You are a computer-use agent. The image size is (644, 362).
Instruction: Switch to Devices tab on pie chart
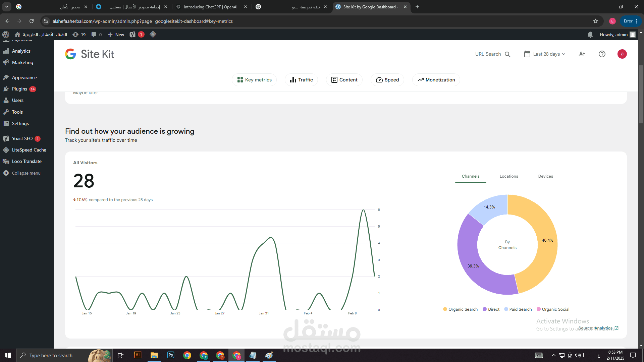pyautogui.click(x=546, y=176)
